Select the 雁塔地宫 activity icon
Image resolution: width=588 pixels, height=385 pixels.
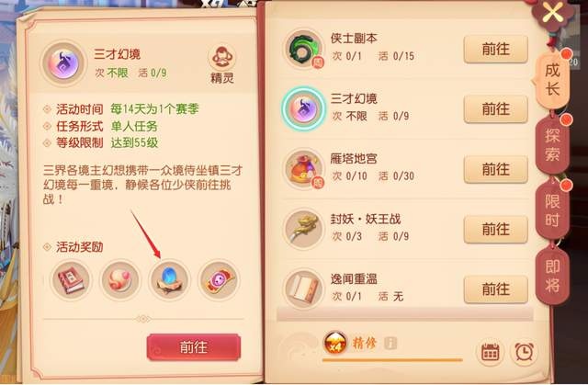(303, 169)
